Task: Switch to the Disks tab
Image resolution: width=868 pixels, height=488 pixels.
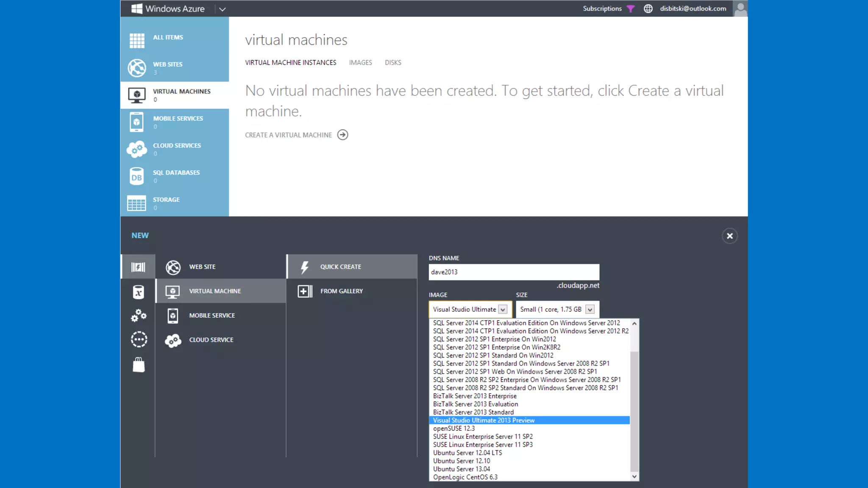Action: point(393,63)
